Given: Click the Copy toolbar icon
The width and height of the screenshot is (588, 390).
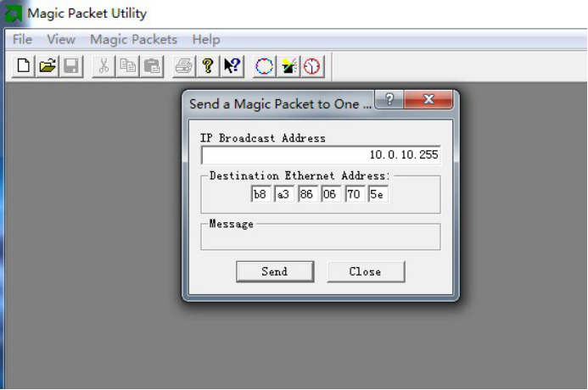Looking at the screenshot, I should (127, 66).
